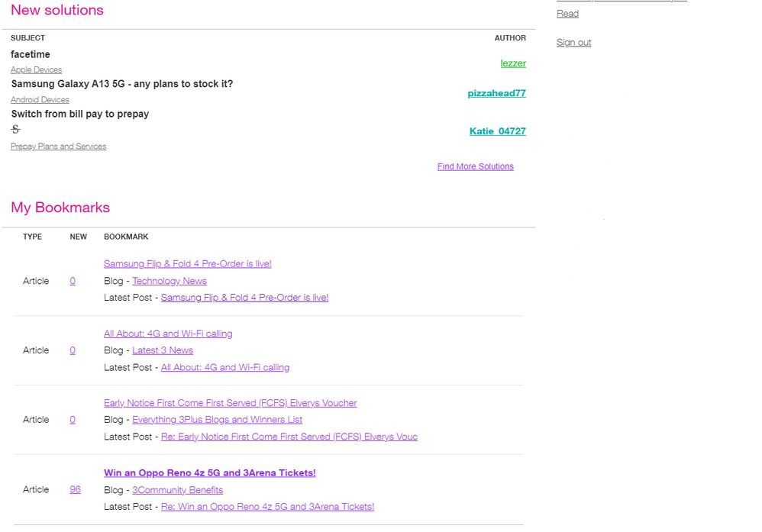Click the Read link above Sign out

[x=567, y=14]
